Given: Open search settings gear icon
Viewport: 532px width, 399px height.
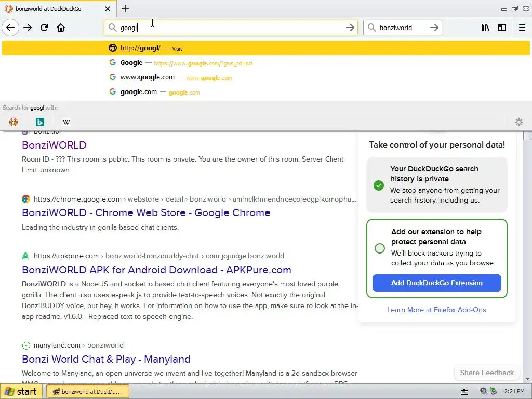Looking at the screenshot, I should pyautogui.click(x=519, y=122).
